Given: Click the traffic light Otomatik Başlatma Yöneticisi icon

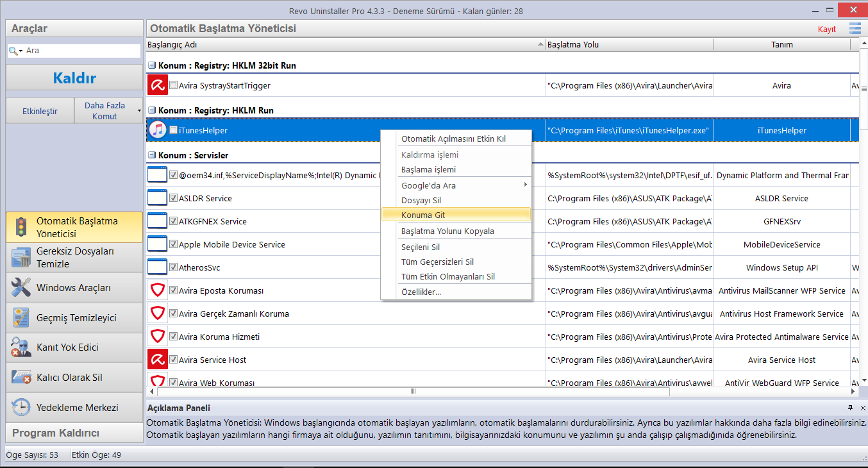Looking at the screenshot, I should coord(21,227).
